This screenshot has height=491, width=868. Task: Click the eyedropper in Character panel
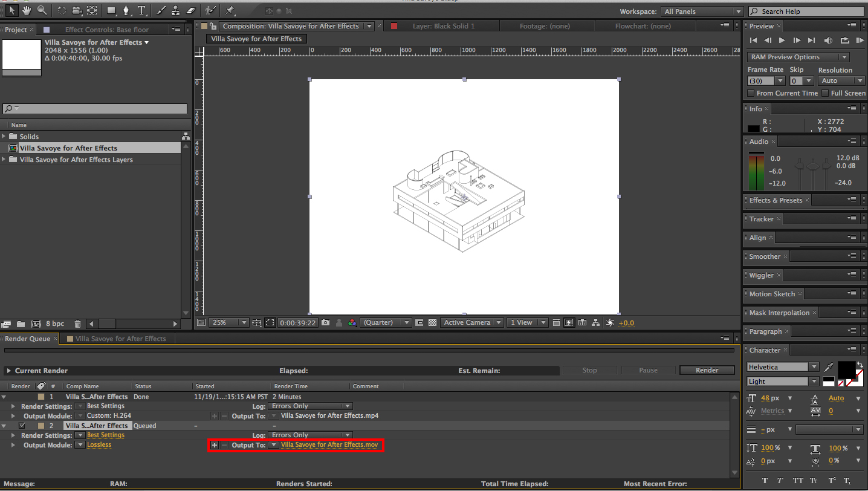(829, 367)
